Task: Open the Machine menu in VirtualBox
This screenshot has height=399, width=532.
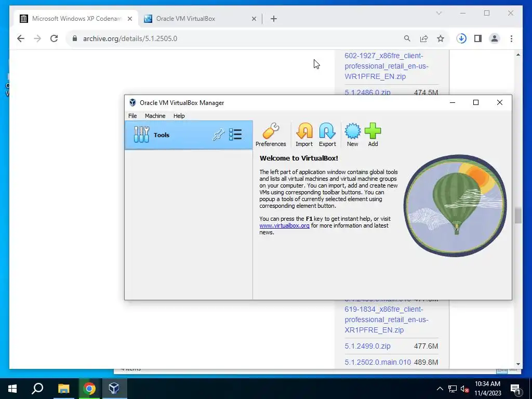Action: (x=155, y=116)
